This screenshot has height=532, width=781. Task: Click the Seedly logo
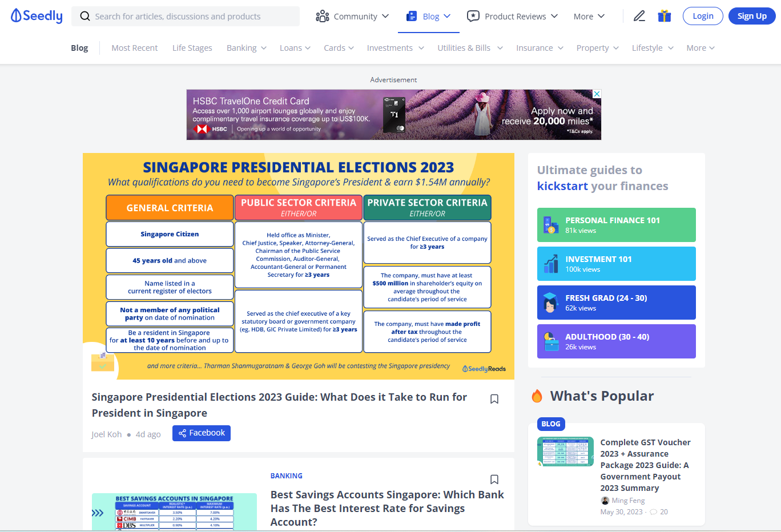(36, 15)
